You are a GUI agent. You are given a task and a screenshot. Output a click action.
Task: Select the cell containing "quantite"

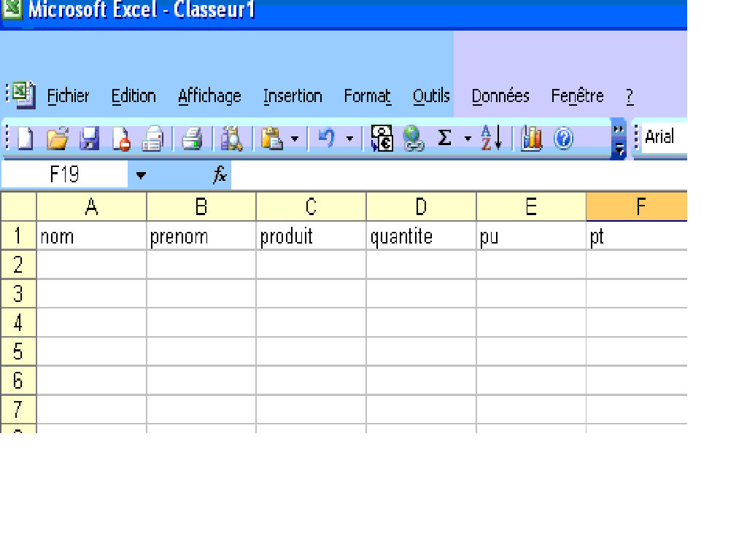click(421, 236)
